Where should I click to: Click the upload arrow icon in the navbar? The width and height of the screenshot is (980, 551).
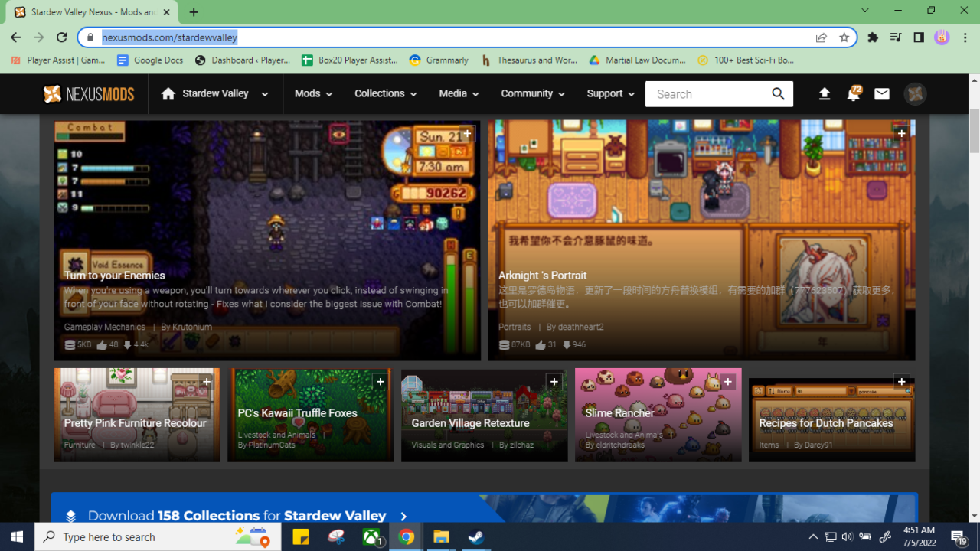pyautogui.click(x=825, y=93)
